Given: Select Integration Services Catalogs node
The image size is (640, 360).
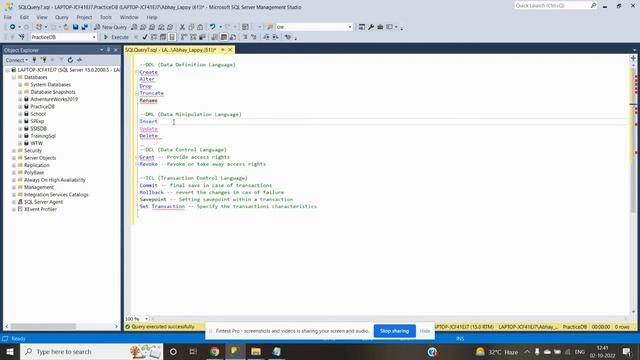Looking at the screenshot, I should [x=56, y=195].
